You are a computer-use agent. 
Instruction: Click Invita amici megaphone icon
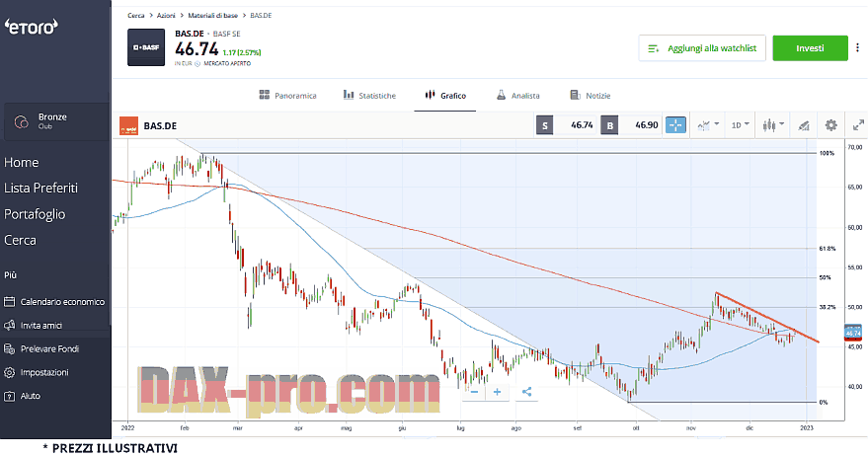pyautogui.click(x=10, y=326)
